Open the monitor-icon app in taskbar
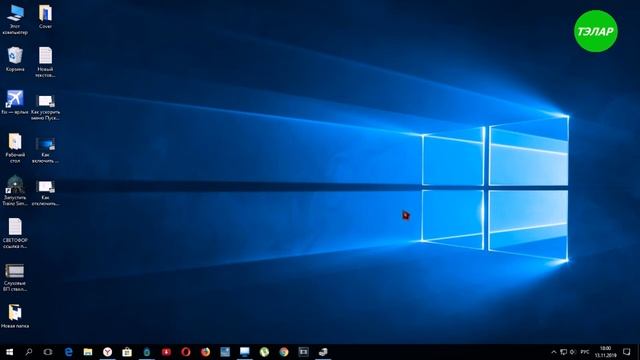The height and width of the screenshot is (360, 640). 244,352
